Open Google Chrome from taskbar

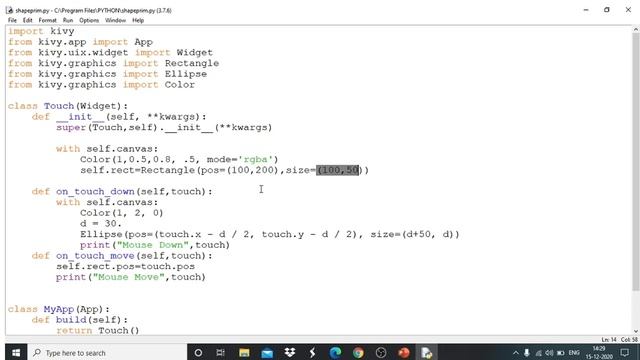[x=358, y=353]
